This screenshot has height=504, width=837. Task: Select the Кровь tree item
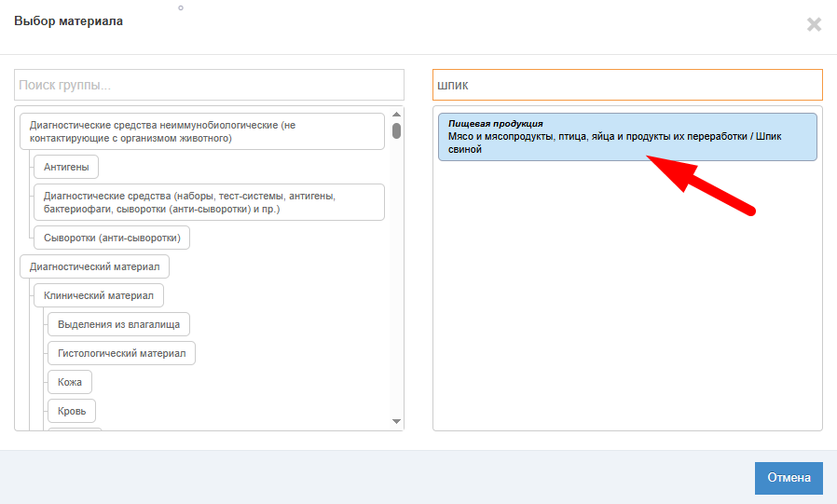click(x=71, y=411)
